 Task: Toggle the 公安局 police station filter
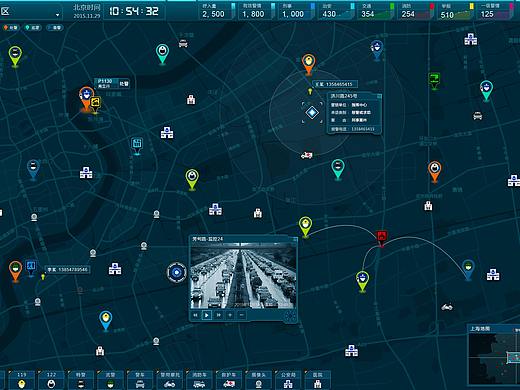click(x=288, y=380)
